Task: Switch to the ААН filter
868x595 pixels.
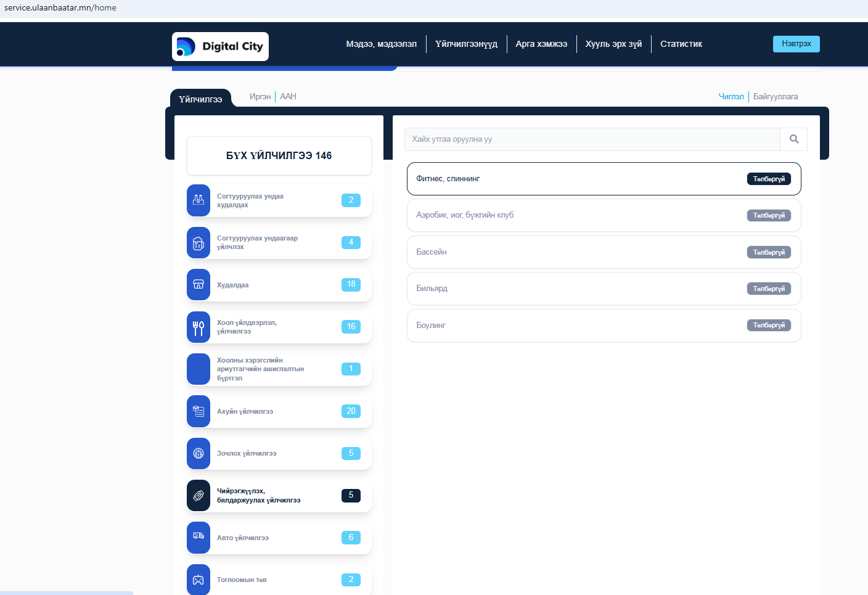Action: (288, 97)
